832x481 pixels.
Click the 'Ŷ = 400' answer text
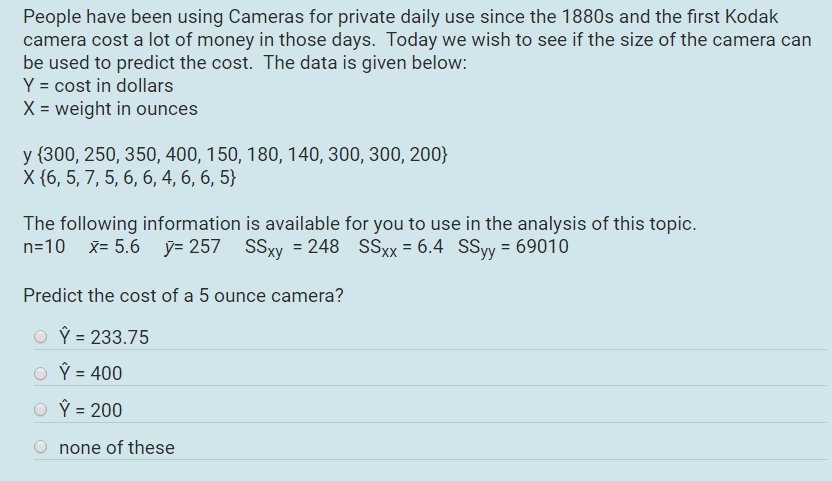click(91, 373)
